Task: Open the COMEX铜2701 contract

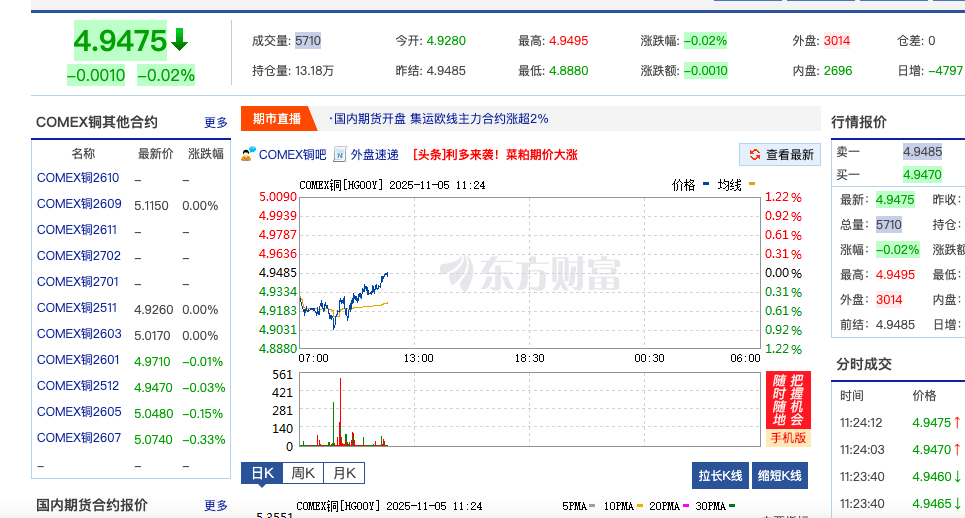Action: 78,282
